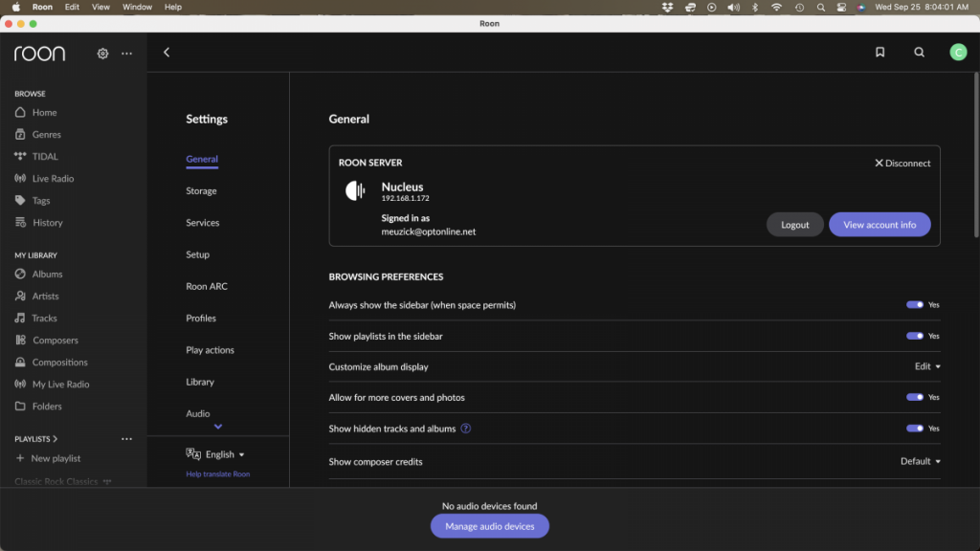The image size is (980, 551).
Task: Click the Home icon in sidebar
Action: [x=20, y=113]
